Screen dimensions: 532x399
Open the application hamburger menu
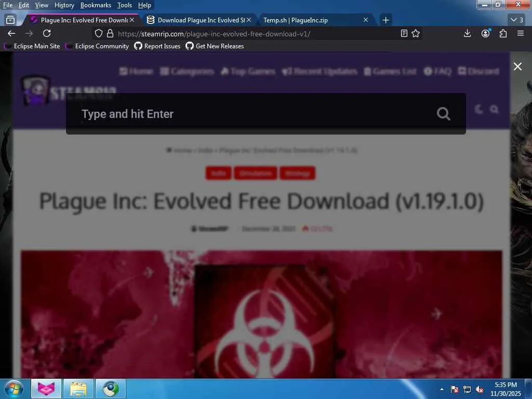(x=521, y=33)
